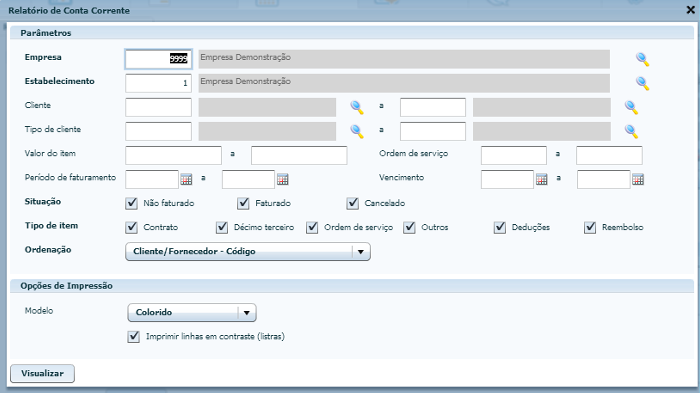Open the ending Tipo de cliente lookup

click(x=631, y=131)
